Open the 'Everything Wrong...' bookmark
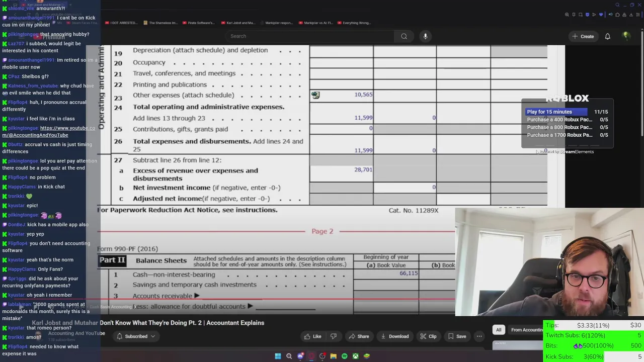Viewport: 644px width, 362px height. click(x=355, y=23)
